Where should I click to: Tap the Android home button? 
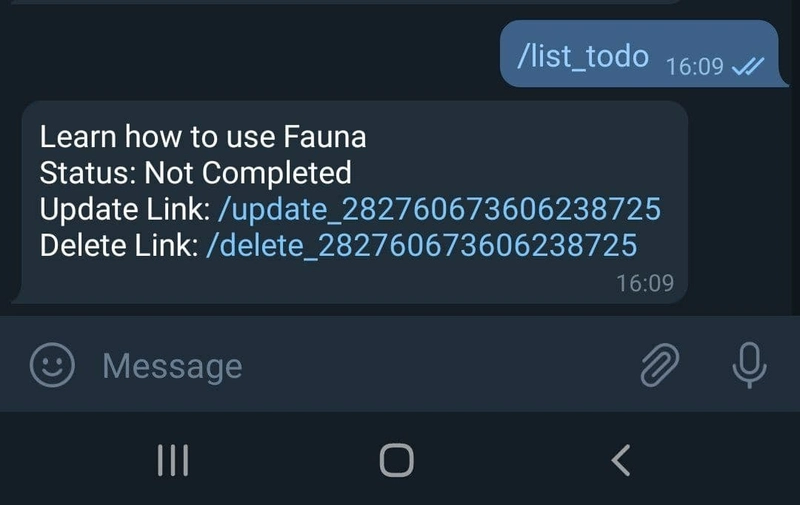396,460
